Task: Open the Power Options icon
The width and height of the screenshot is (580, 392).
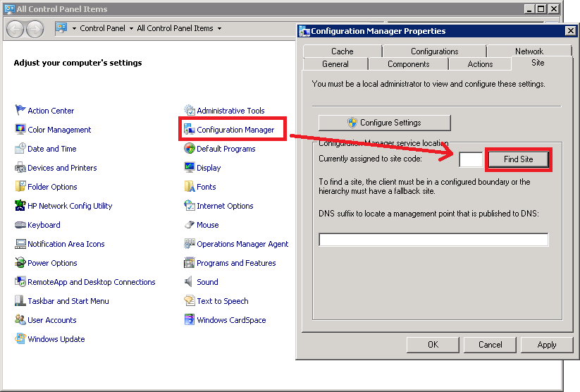Action: coord(20,262)
